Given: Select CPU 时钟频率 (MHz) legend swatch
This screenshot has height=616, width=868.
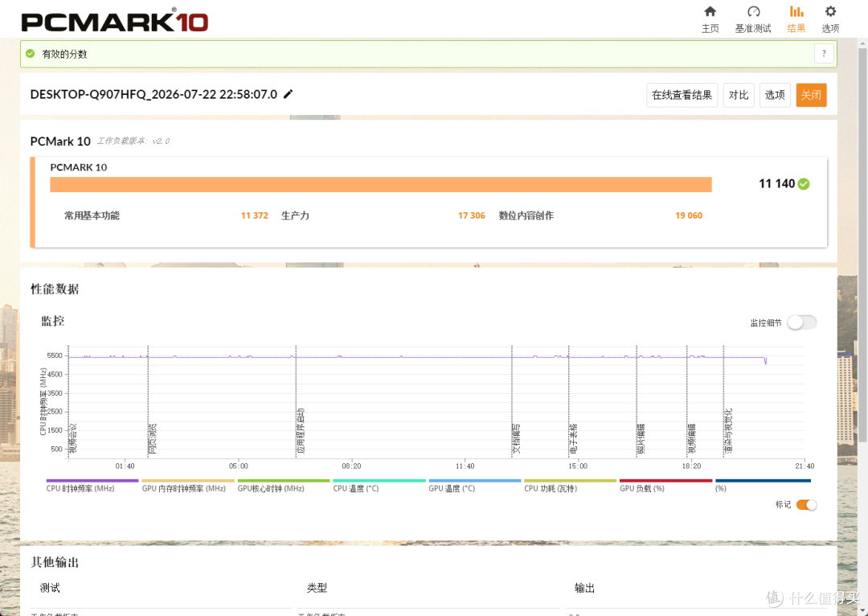Looking at the screenshot, I should 92,481.
